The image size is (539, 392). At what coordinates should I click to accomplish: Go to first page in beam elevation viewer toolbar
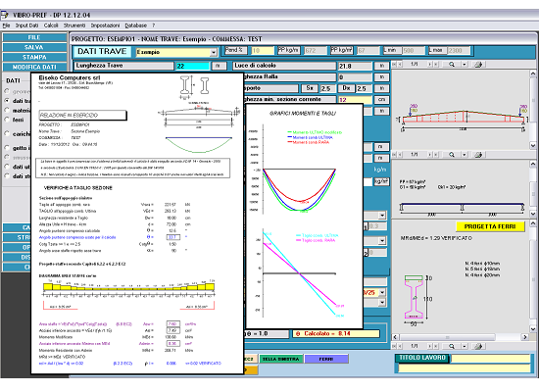tap(394, 65)
